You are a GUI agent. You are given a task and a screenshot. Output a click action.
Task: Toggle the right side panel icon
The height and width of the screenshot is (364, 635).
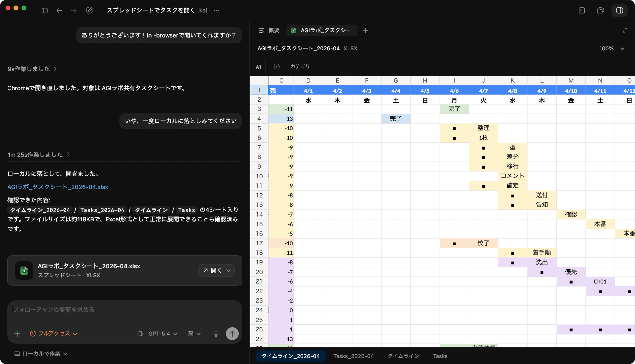pyautogui.click(x=619, y=10)
